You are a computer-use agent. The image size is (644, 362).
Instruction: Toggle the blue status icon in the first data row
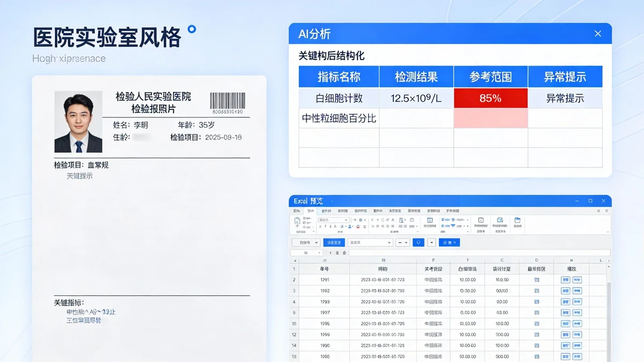[x=536, y=279]
